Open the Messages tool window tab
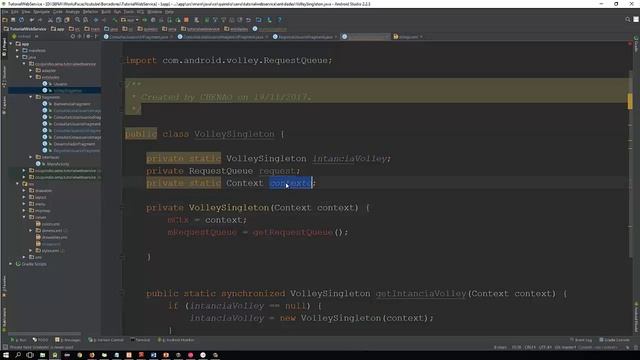The height and width of the screenshot is (360, 640). [x=68, y=340]
